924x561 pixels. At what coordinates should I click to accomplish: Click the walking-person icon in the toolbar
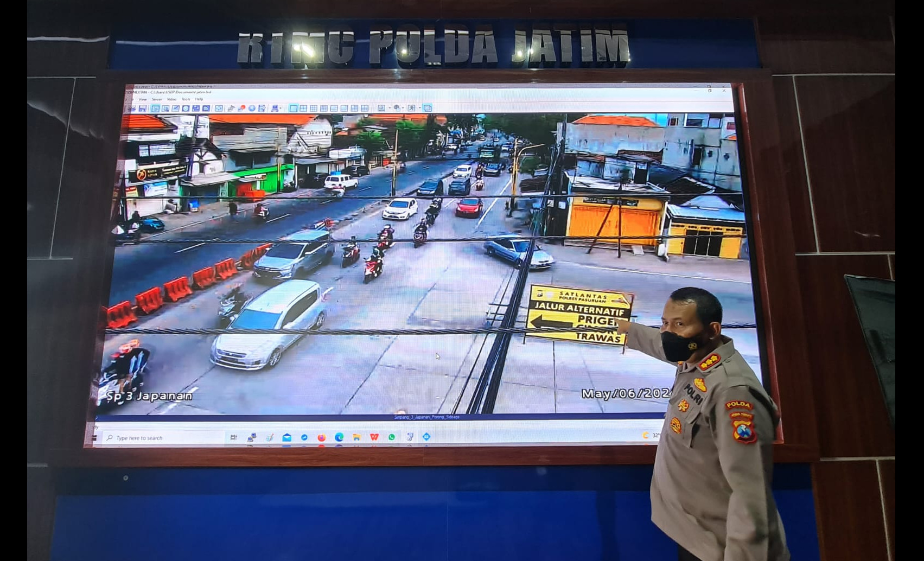412,109
